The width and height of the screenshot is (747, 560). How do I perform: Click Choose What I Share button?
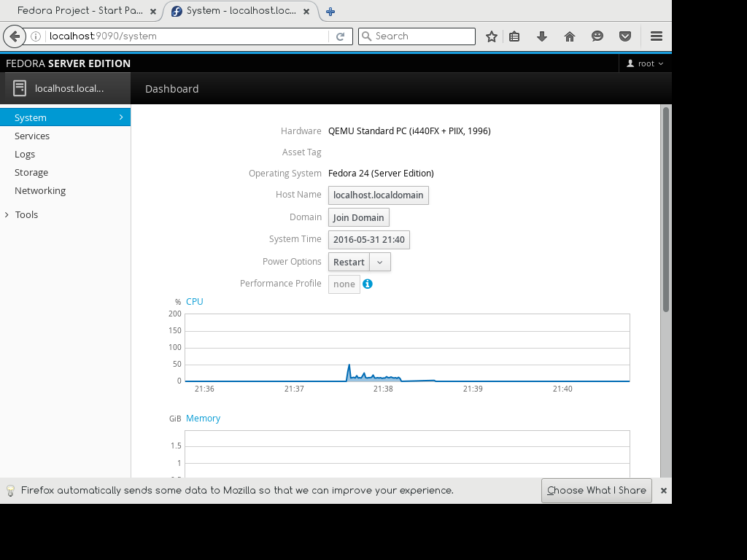tap(597, 491)
